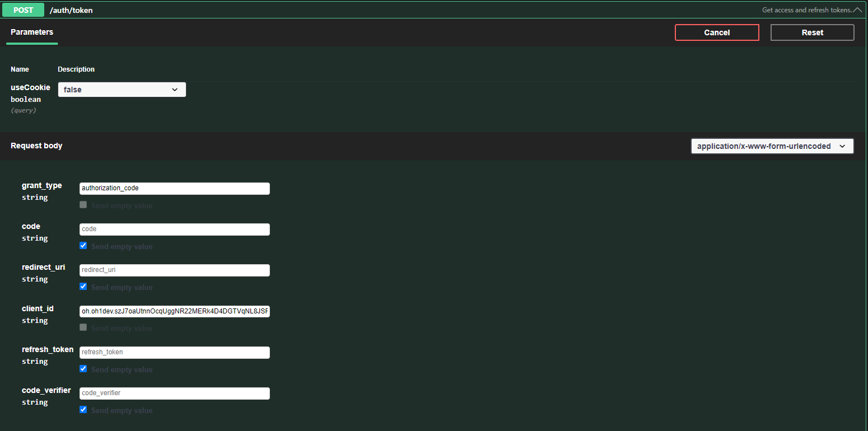This screenshot has width=868, height=431.
Task: Collapse the /auth/token operation chevron
Action: point(857,10)
